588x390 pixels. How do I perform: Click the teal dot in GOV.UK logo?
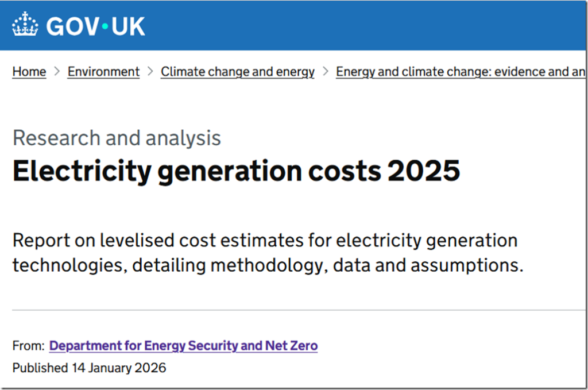click(x=105, y=27)
